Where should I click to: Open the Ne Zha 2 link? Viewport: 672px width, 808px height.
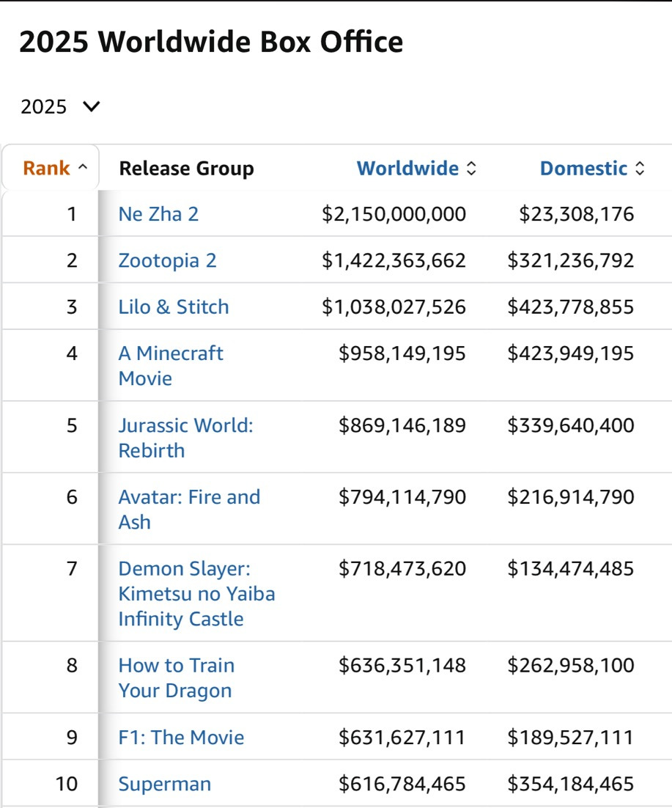point(158,214)
